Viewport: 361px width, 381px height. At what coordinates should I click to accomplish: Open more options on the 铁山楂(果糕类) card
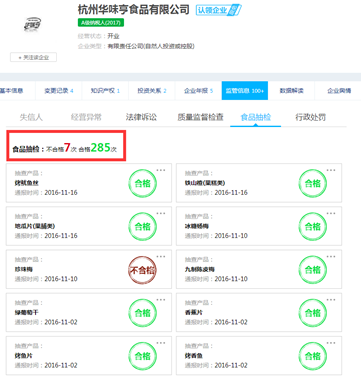[x=331, y=170]
